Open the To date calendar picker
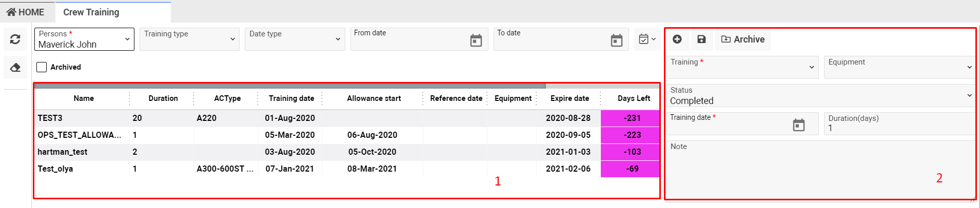 616,40
